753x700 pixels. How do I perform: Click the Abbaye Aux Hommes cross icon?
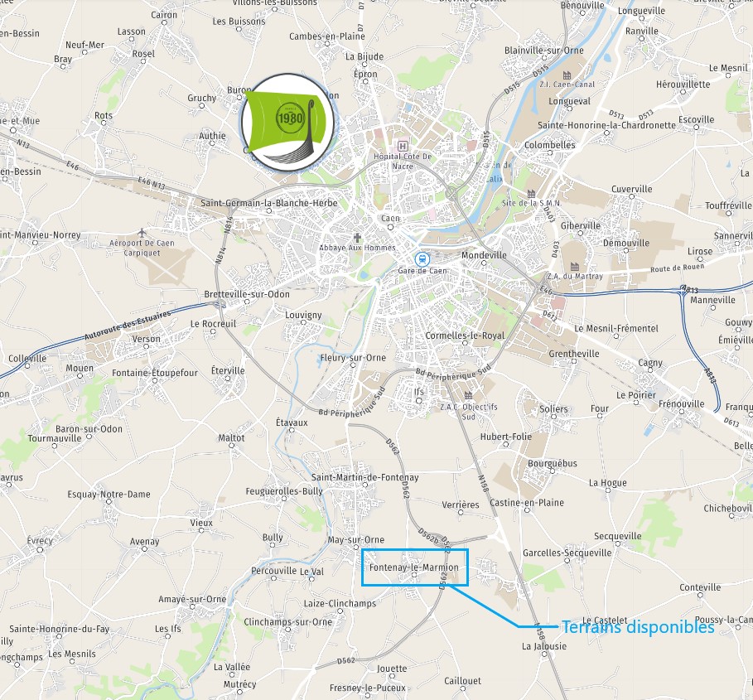357,237
